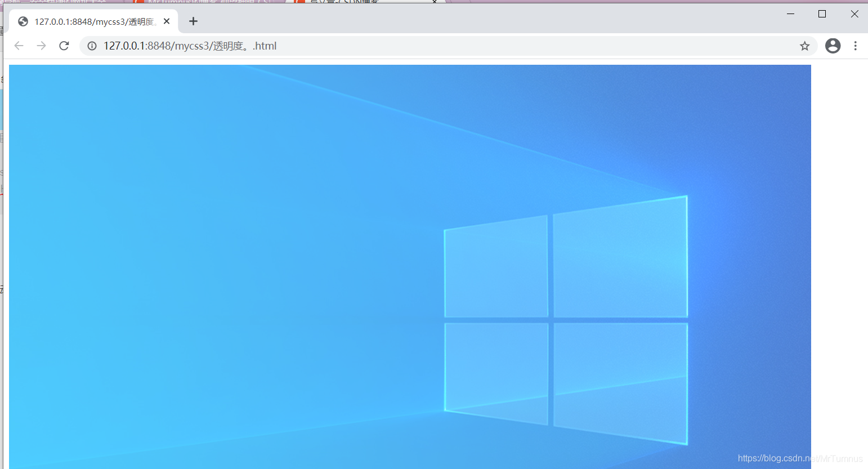Select the 127.0.0.1:8848/mycss3 tab
Image resolution: width=868 pixels, height=469 pixels.
(x=93, y=21)
